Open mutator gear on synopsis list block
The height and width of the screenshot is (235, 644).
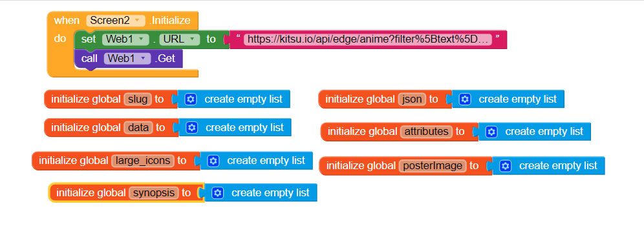coord(218,193)
